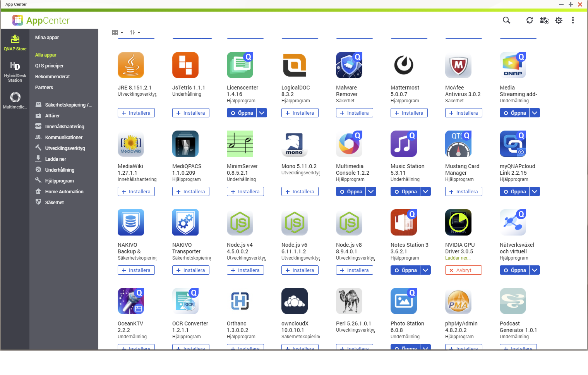The height and width of the screenshot is (375, 588).
Task: Click the Mattermost app icon
Action: pos(404,65)
